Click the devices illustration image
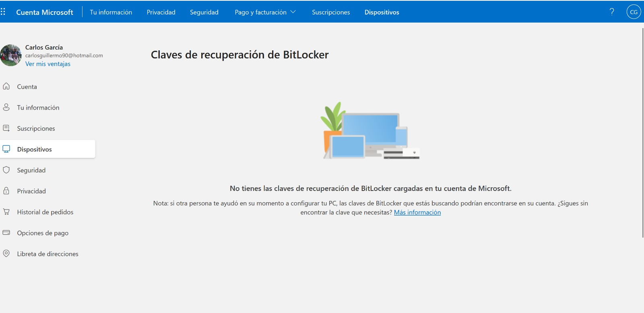Viewport: 644px width, 313px height. pyautogui.click(x=370, y=131)
